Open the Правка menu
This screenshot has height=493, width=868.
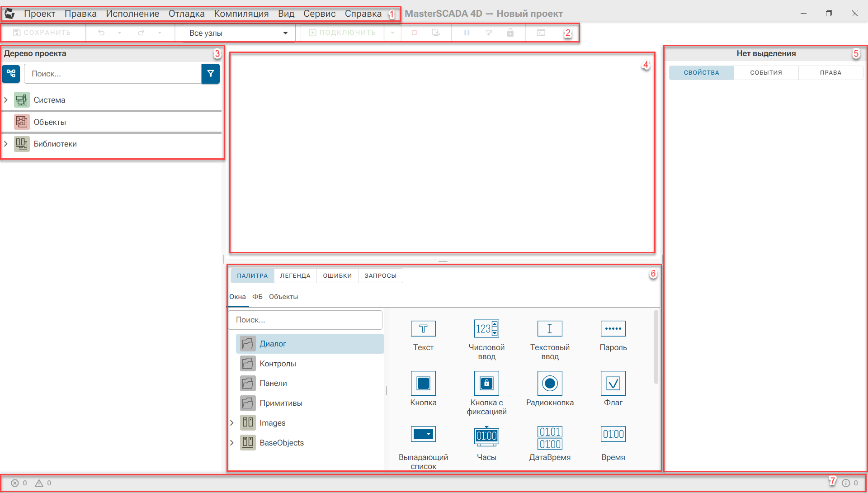tap(80, 14)
